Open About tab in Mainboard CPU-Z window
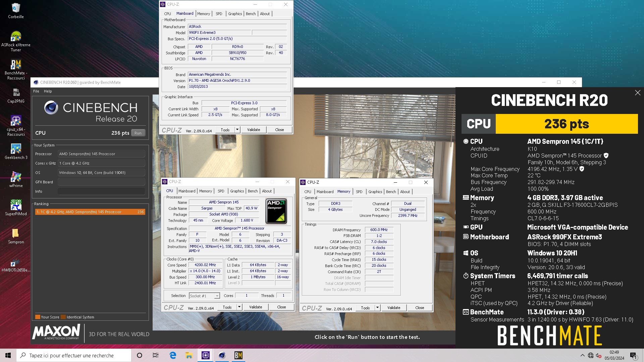Screen dimensions: 644x362 265,14
